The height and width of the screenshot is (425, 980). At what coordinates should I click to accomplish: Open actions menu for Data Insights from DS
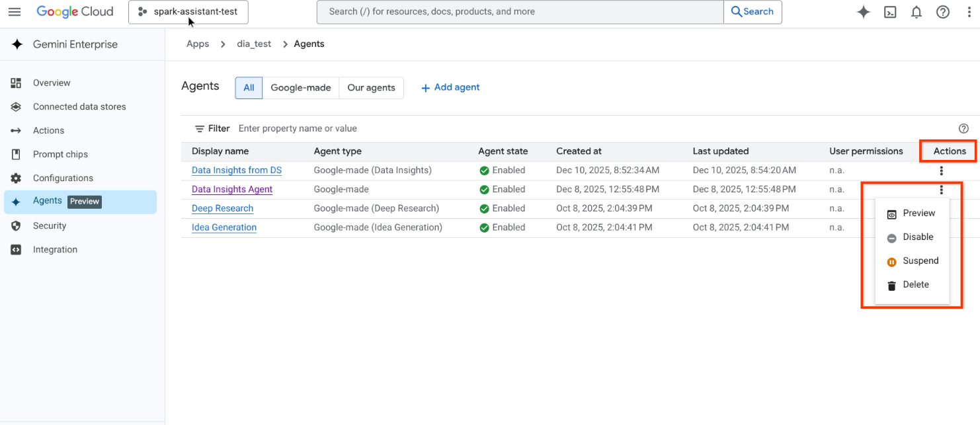[x=941, y=171]
